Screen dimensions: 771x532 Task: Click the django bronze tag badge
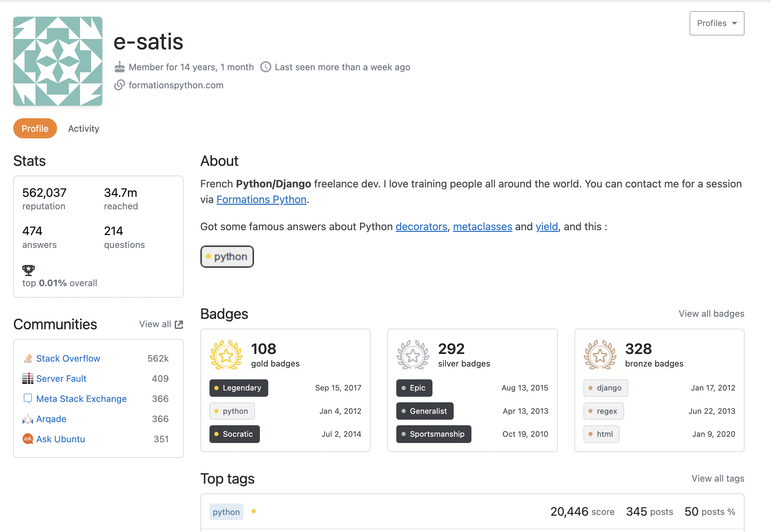(x=606, y=388)
